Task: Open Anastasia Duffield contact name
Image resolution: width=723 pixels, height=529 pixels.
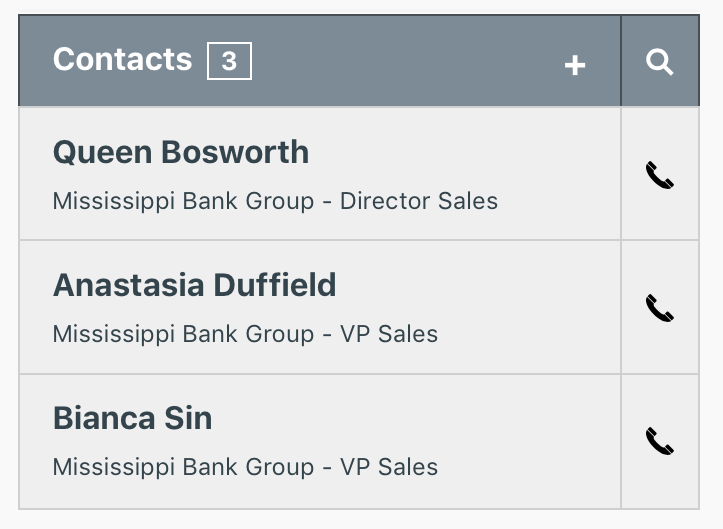Action: (x=195, y=285)
